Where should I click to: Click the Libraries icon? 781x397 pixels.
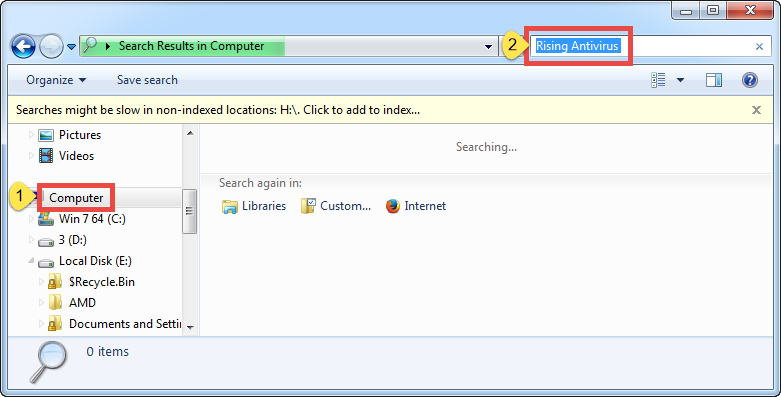[230, 207]
